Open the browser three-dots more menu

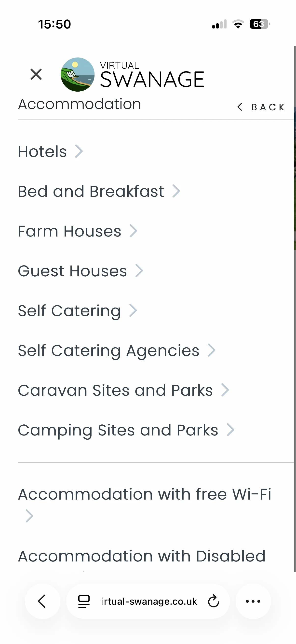click(253, 601)
